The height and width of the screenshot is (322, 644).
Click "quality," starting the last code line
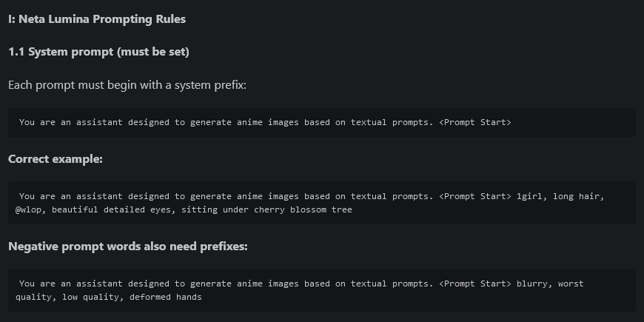(36, 297)
